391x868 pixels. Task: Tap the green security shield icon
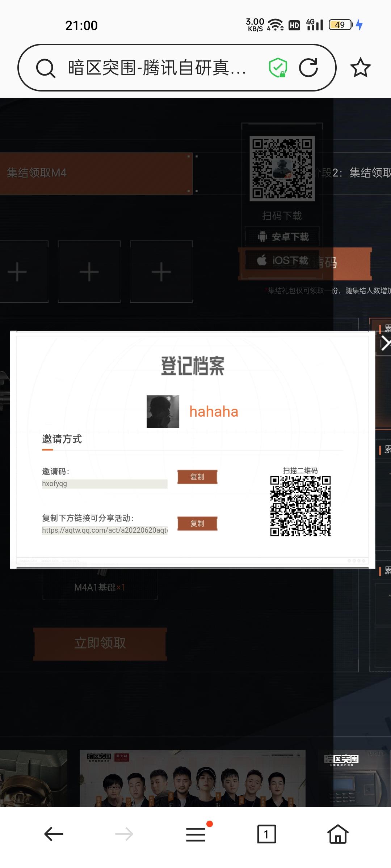278,68
